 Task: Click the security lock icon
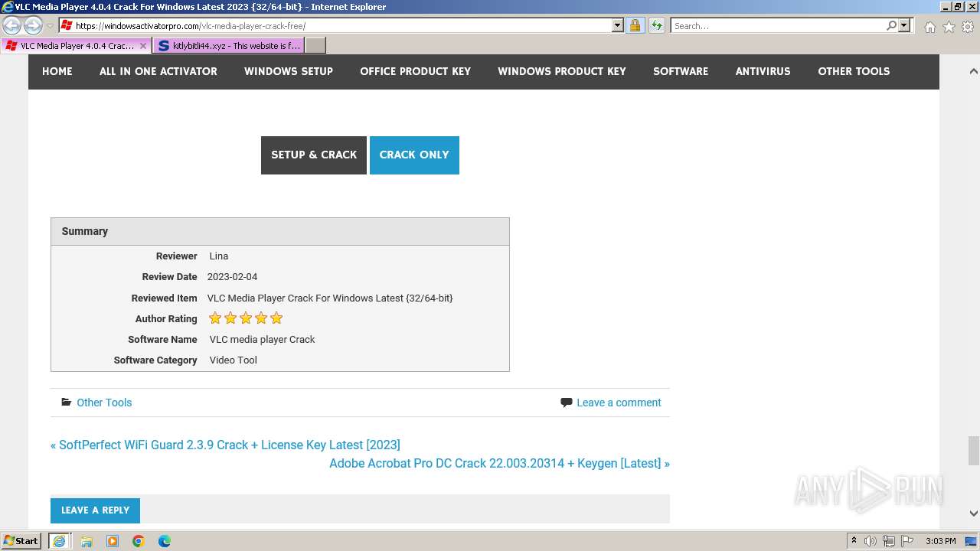click(635, 25)
